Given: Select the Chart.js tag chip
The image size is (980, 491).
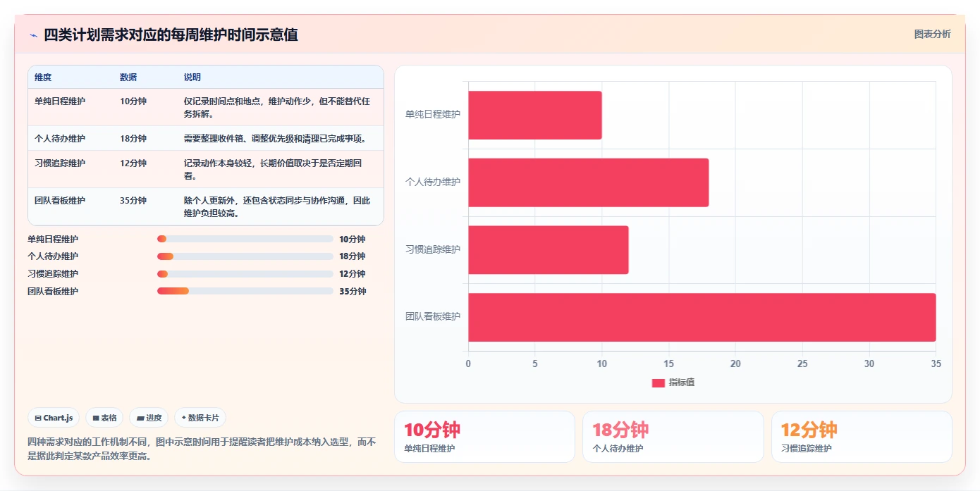Looking at the screenshot, I should click(54, 418).
